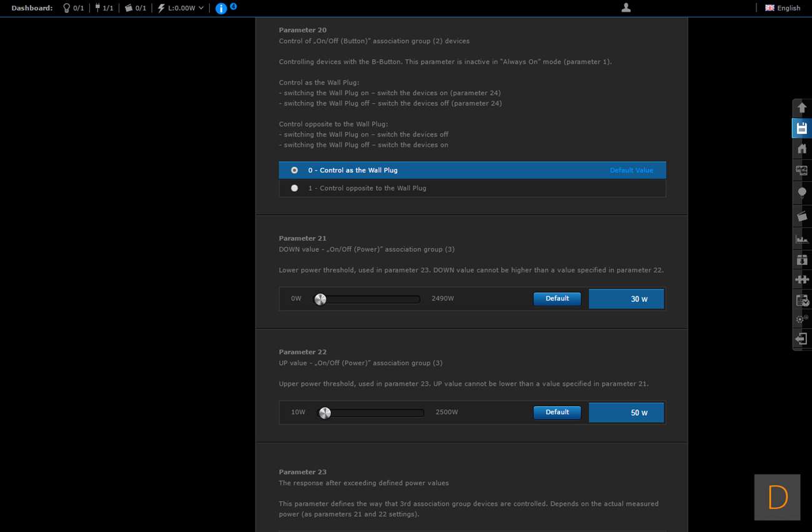812x532 pixels.
Task: Select '1 - Control opposite to the Wall Plug'
Action: [294, 188]
